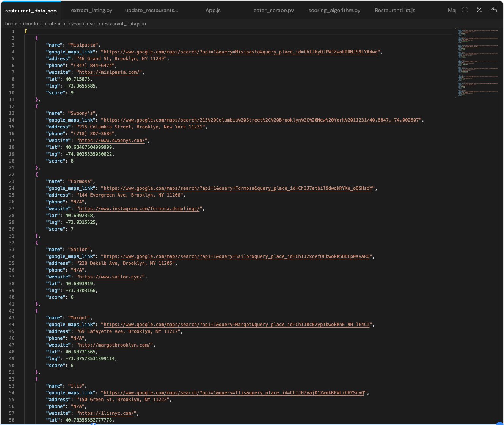Click 'ubuntu' breadcrumb segment
The image size is (504, 425).
(x=30, y=24)
